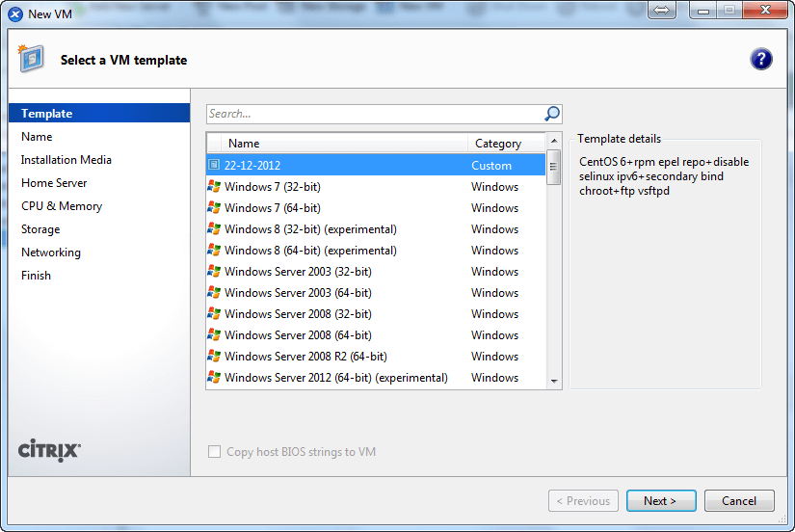This screenshot has height=532, width=795.
Task: Open the Installation Media wizard step
Action: (66, 160)
